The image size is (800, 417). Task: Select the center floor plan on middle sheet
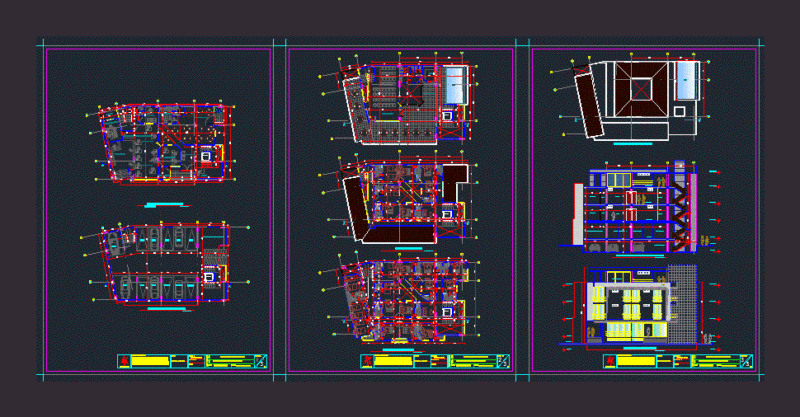(400, 198)
